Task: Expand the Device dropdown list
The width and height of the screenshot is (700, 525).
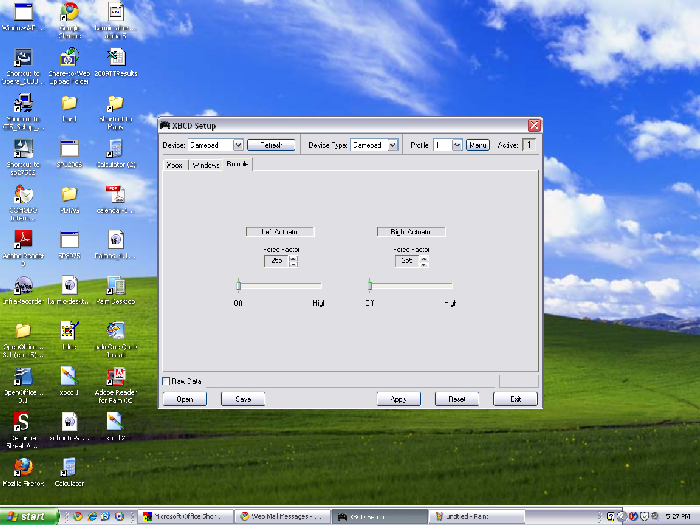Action: coord(238,145)
